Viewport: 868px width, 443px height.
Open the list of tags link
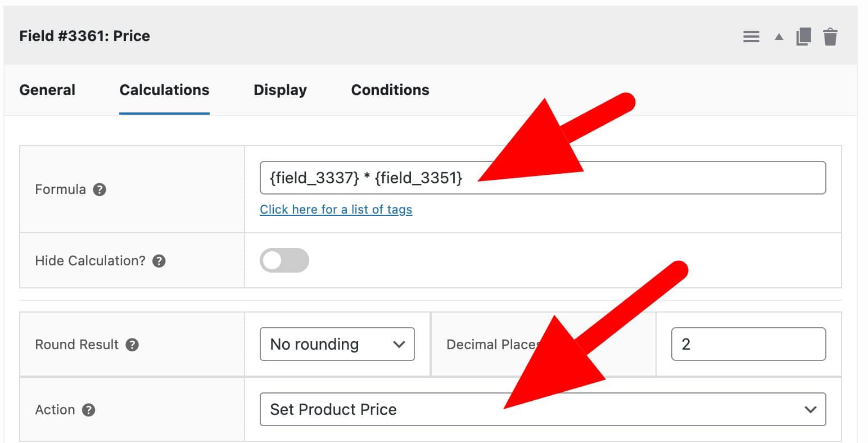pyautogui.click(x=336, y=209)
